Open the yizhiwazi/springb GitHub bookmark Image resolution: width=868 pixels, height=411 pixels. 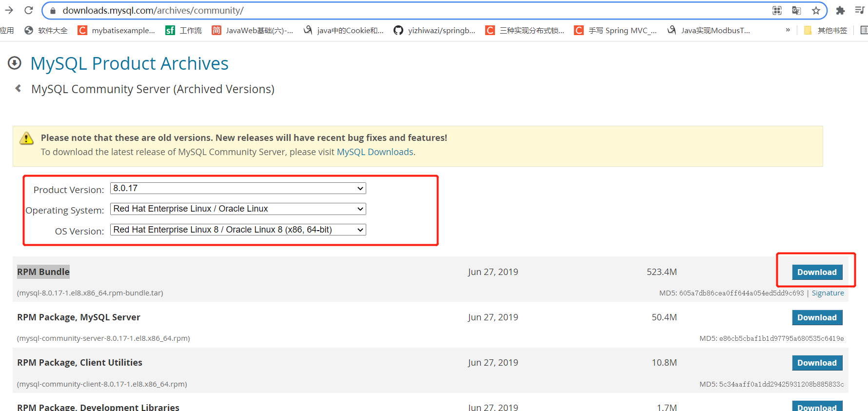click(434, 30)
